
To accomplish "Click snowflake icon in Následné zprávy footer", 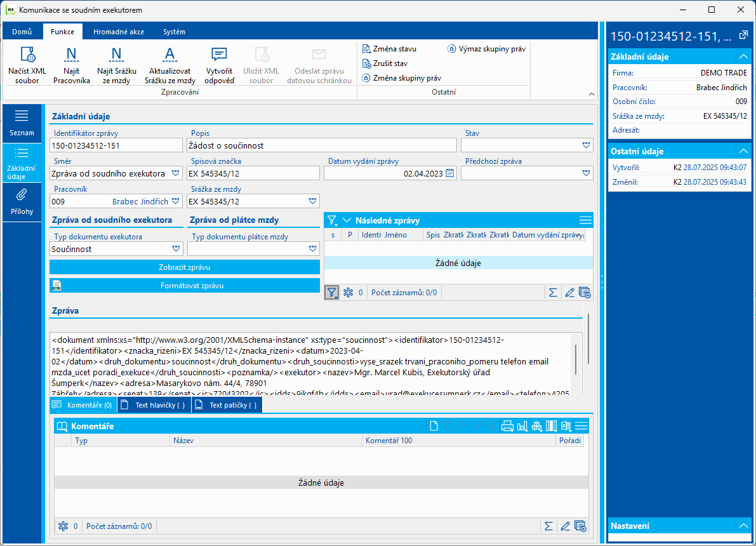I will 348,292.
